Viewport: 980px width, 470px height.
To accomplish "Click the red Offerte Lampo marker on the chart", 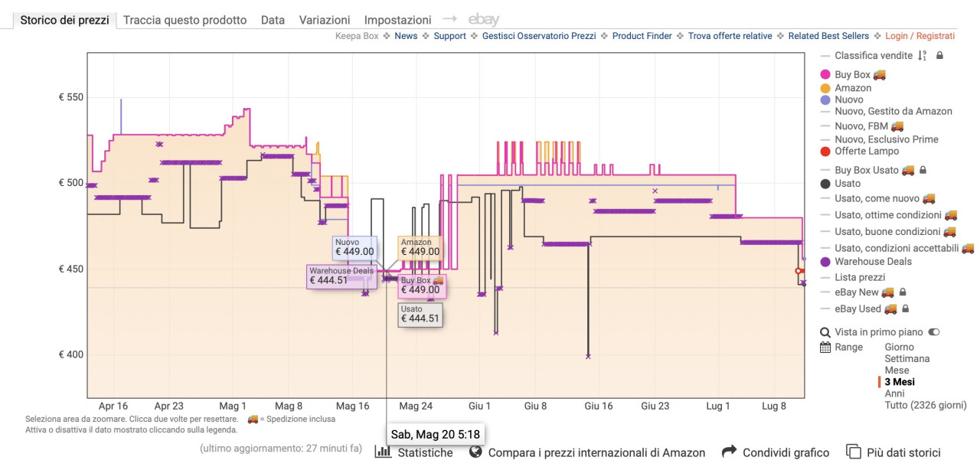I will point(799,270).
